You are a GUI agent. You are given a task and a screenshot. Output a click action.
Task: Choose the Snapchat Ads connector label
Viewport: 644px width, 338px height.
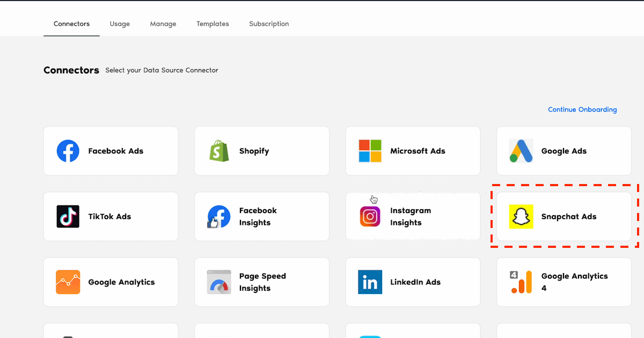tap(569, 217)
